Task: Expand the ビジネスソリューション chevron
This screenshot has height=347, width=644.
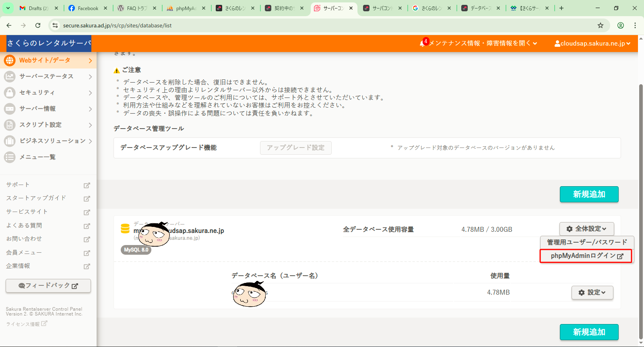Action: tap(90, 141)
